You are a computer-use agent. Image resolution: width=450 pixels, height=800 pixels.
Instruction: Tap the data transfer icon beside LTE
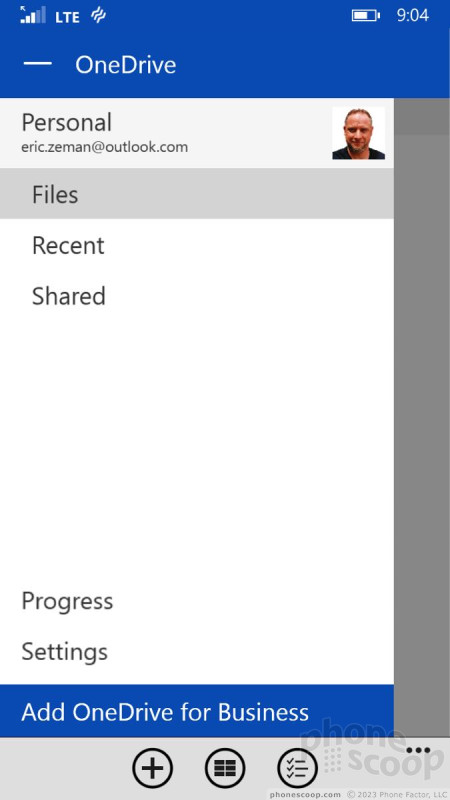(98, 16)
